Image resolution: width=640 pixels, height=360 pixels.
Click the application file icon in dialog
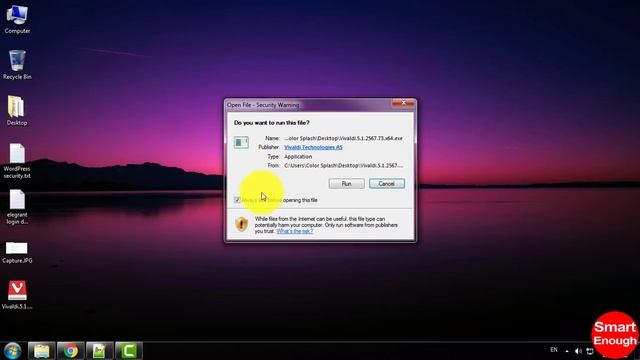tap(241, 142)
